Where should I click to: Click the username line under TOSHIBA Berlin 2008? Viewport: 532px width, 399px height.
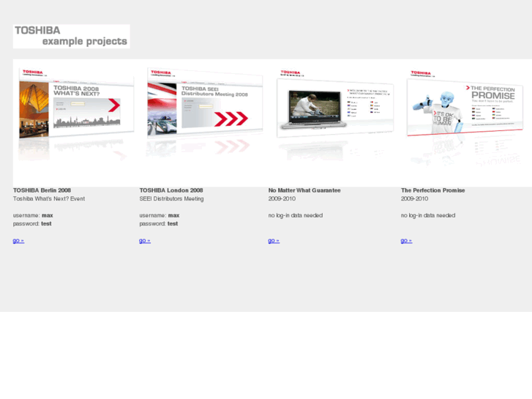click(x=33, y=215)
